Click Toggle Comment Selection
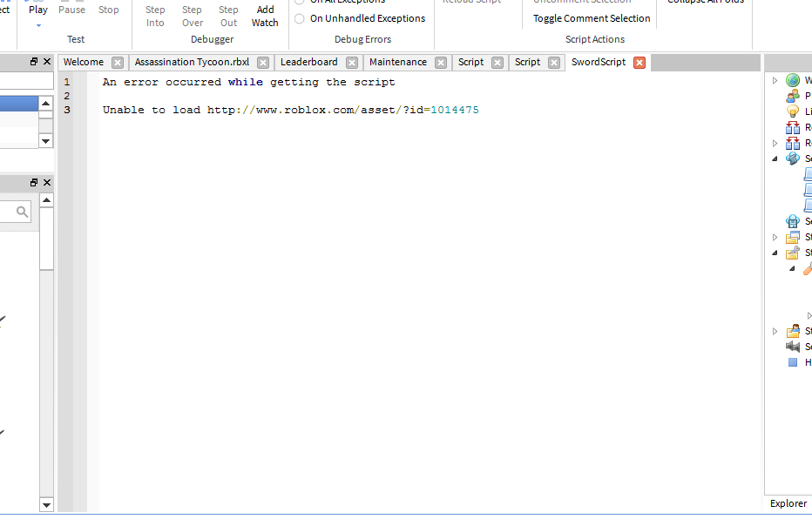The height and width of the screenshot is (526, 812). (592, 18)
